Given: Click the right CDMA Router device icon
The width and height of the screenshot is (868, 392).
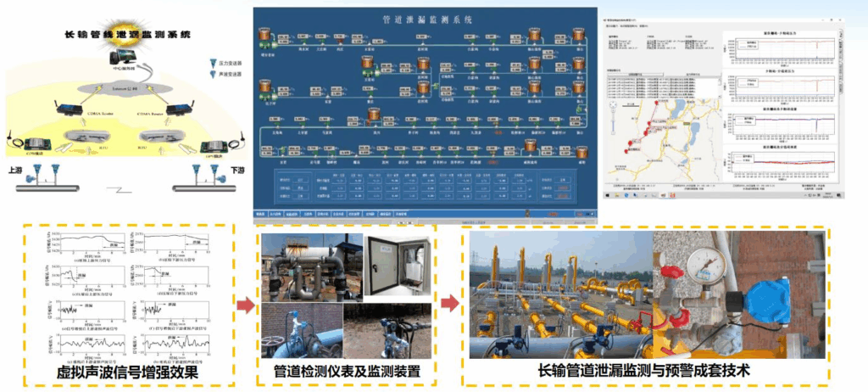Looking at the screenshot, I should 181,109.
